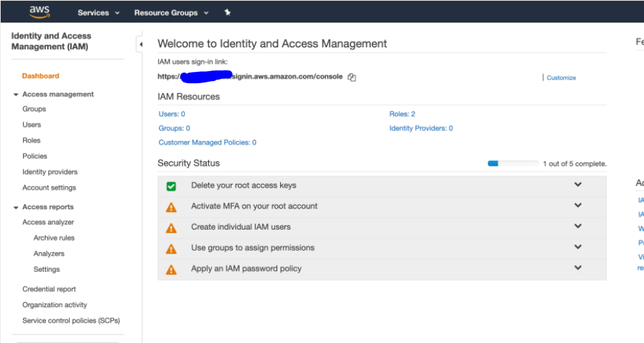Click warning icon beside Apply an IAM password policy
This screenshot has height=343, width=644.
coord(171,270)
